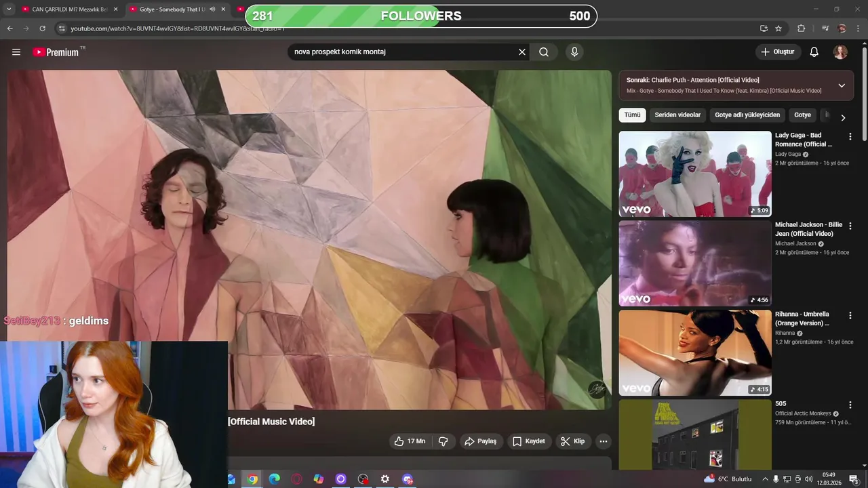Open Microsoft Edge from the taskbar

click(x=274, y=479)
